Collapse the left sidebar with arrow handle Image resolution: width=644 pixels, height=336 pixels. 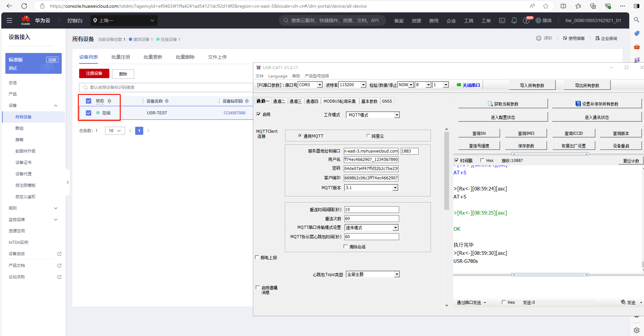(68, 182)
